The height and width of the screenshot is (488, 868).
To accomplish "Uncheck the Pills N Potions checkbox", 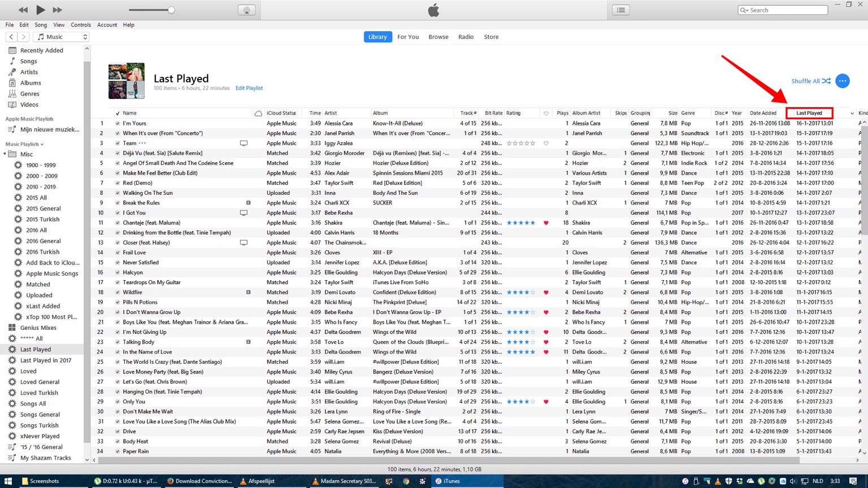I will pos(118,302).
